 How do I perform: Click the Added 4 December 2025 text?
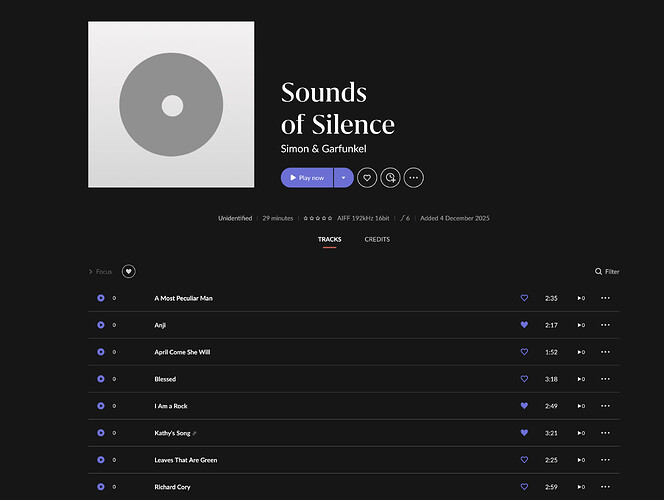(455, 218)
